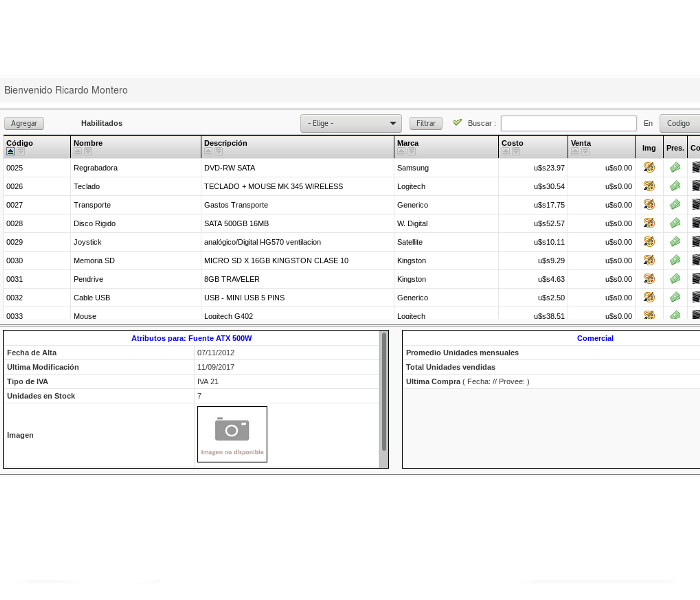
Task: Click price (Pres.) icon for Teclado
Action: click(x=675, y=186)
